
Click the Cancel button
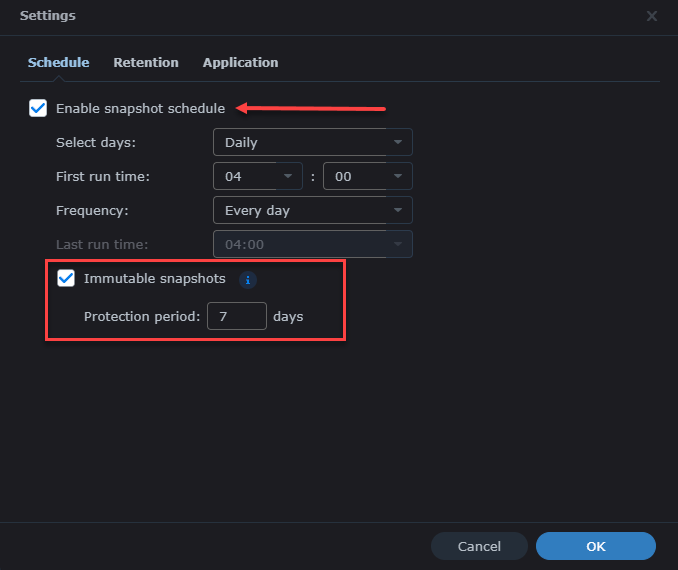click(479, 546)
